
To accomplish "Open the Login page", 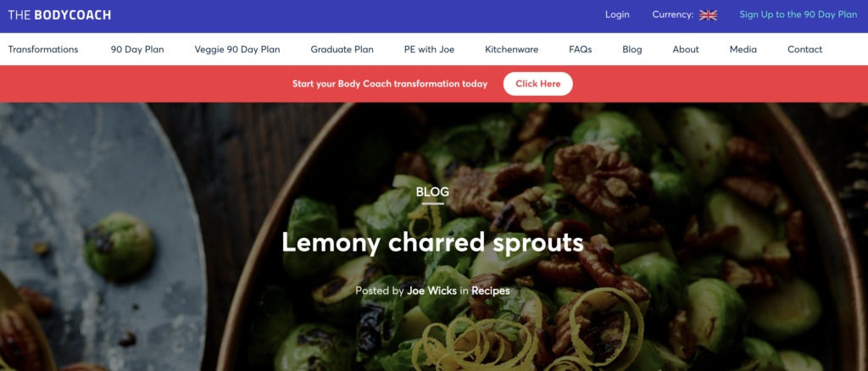I will [617, 15].
